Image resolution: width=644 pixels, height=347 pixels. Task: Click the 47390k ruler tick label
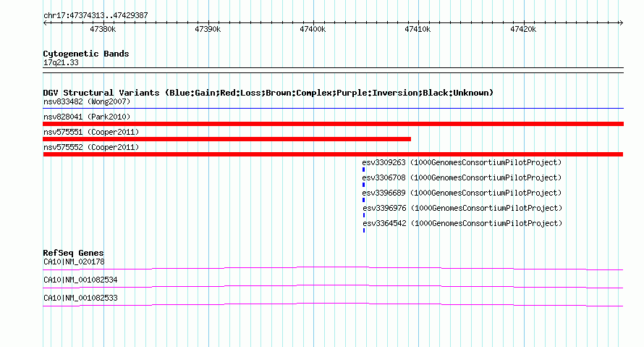tap(208, 29)
